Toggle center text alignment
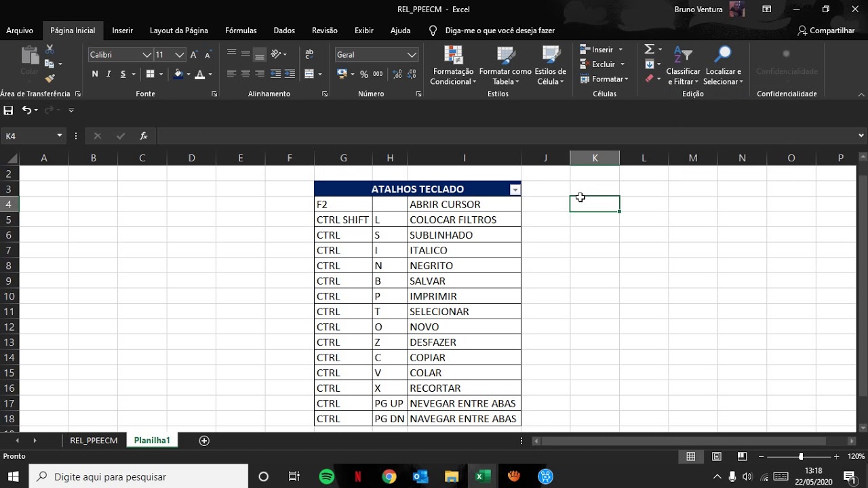Viewport: 868px width, 488px height. [x=245, y=74]
